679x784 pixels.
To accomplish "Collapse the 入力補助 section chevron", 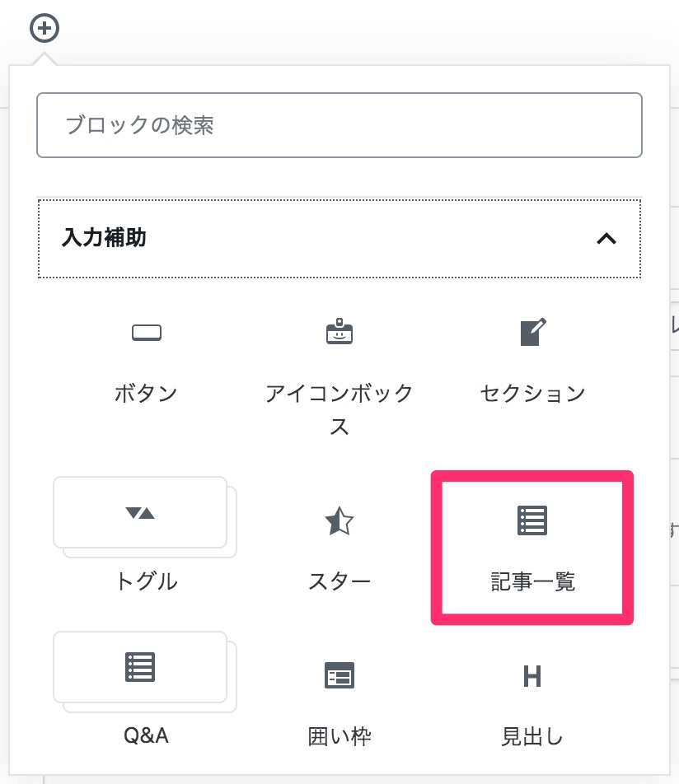I will (606, 239).
